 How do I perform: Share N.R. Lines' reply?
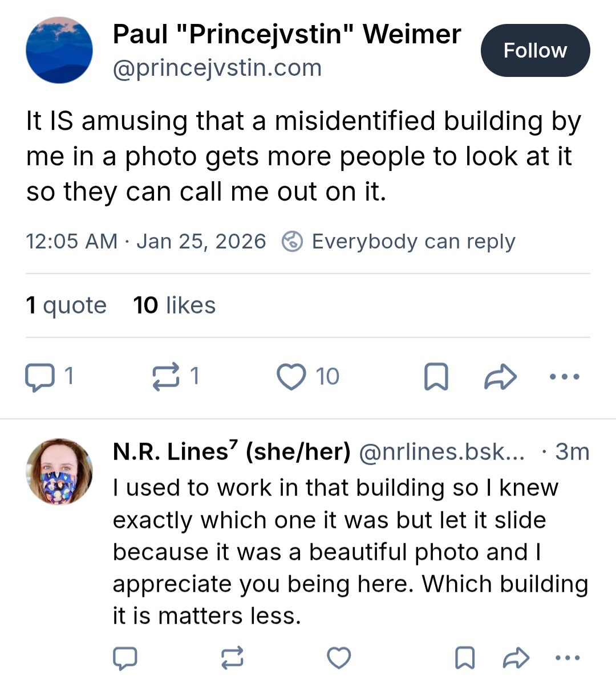pyautogui.click(x=516, y=658)
